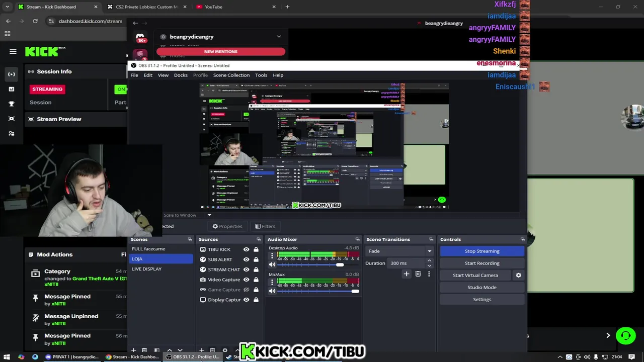Open Kick hamburger menu
This screenshot has width=644, height=362.
[13, 51]
